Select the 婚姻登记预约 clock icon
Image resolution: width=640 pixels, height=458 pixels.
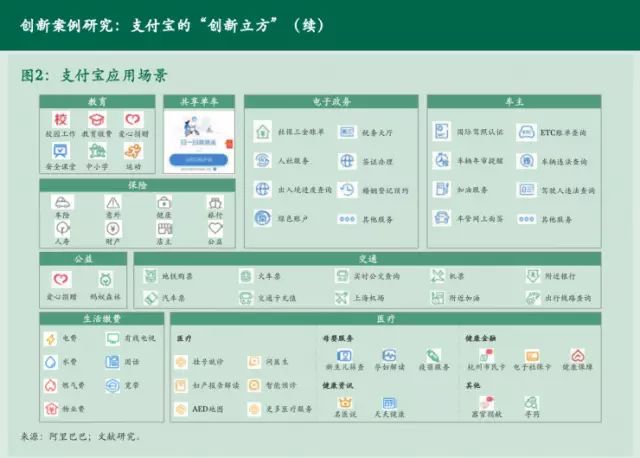pos(347,190)
